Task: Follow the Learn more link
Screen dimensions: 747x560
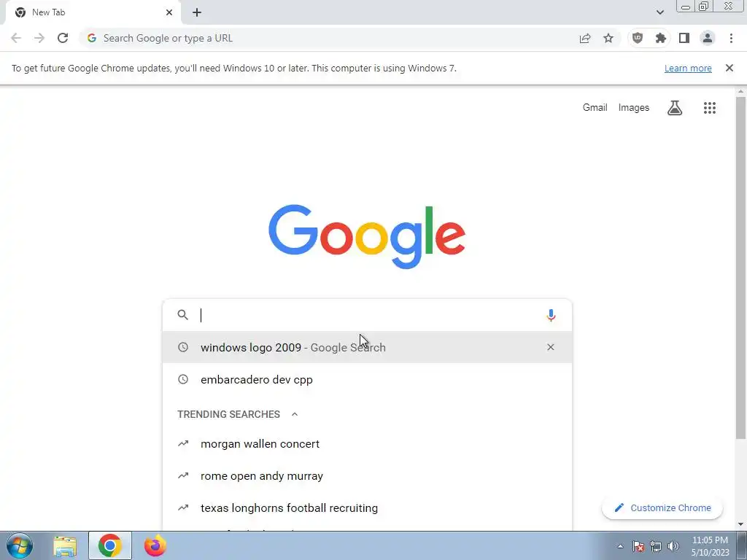Action: tap(688, 68)
